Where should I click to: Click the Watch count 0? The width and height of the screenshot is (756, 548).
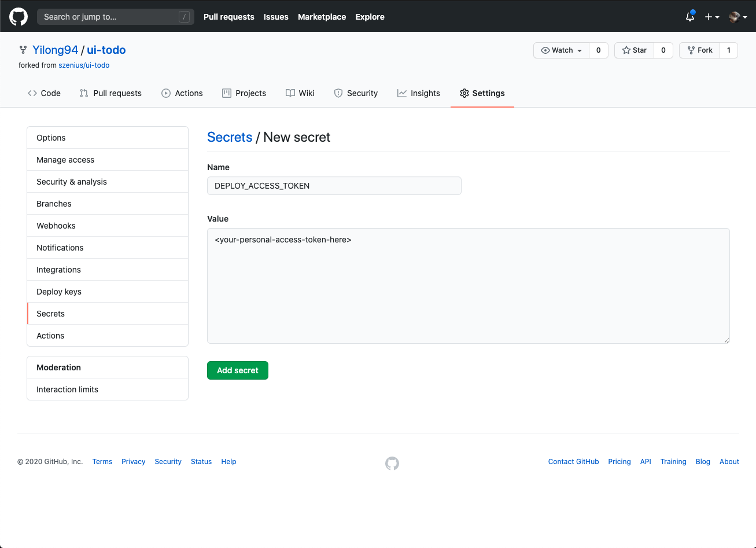[599, 50]
